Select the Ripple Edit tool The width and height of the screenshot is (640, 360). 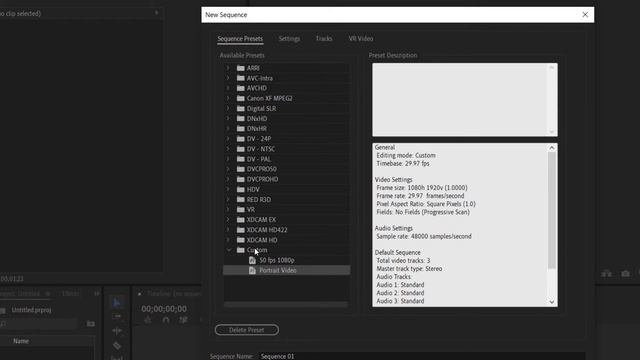coord(117,331)
